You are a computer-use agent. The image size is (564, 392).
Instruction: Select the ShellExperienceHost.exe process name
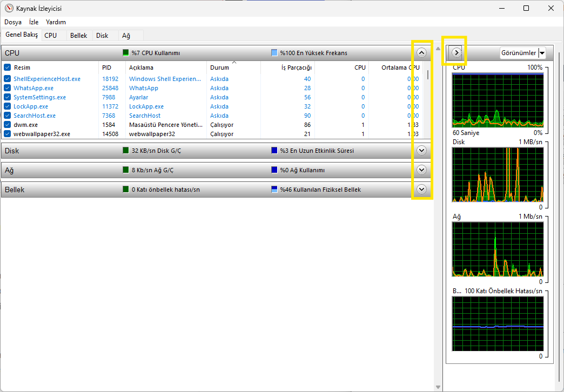[x=47, y=79]
